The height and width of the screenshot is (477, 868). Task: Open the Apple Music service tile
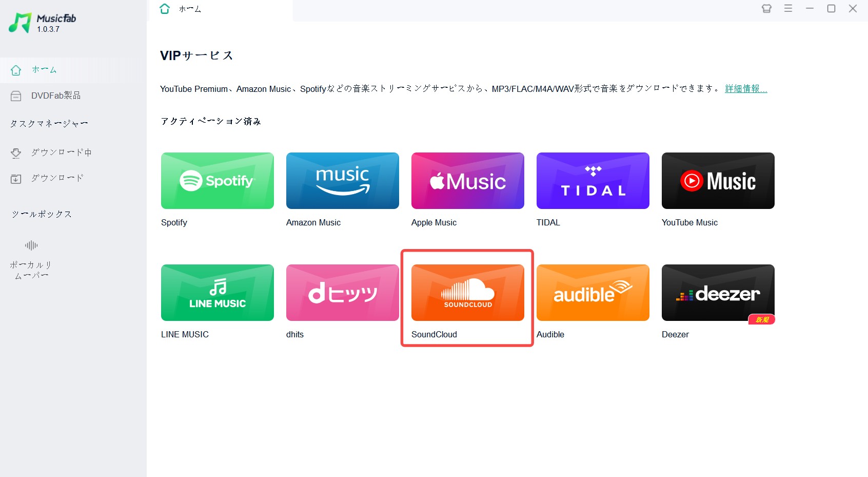click(x=468, y=181)
